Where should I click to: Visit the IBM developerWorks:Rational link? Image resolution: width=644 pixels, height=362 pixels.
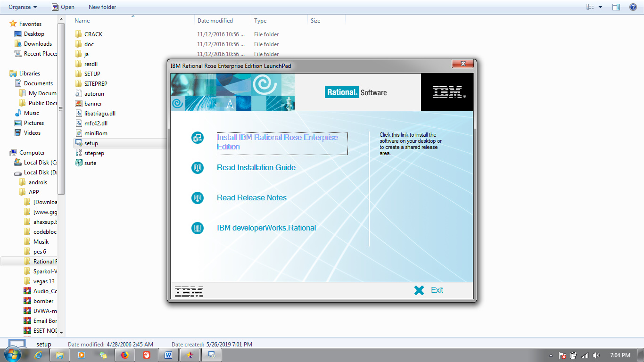(266, 228)
